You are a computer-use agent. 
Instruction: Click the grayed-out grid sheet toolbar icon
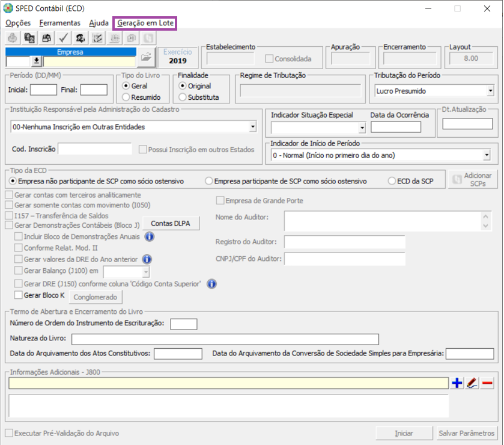point(114,38)
